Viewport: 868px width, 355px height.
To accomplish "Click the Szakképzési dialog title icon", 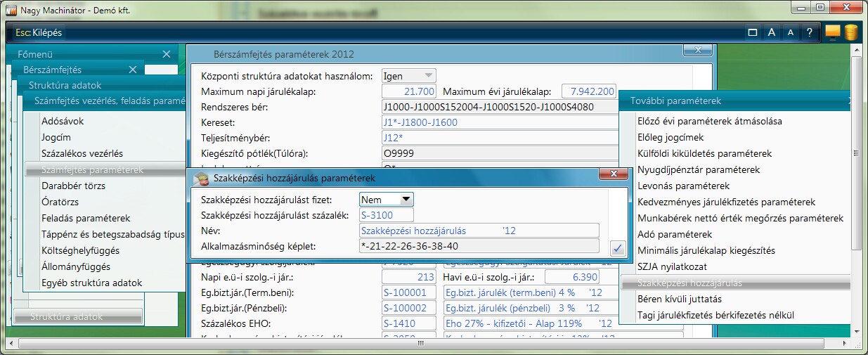I will (x=200, y=179).
